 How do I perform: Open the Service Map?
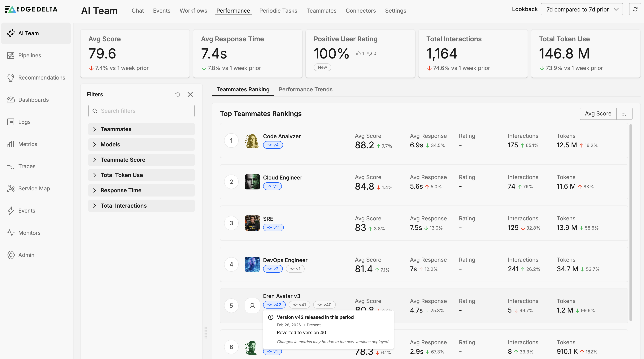tap(34, 188)
